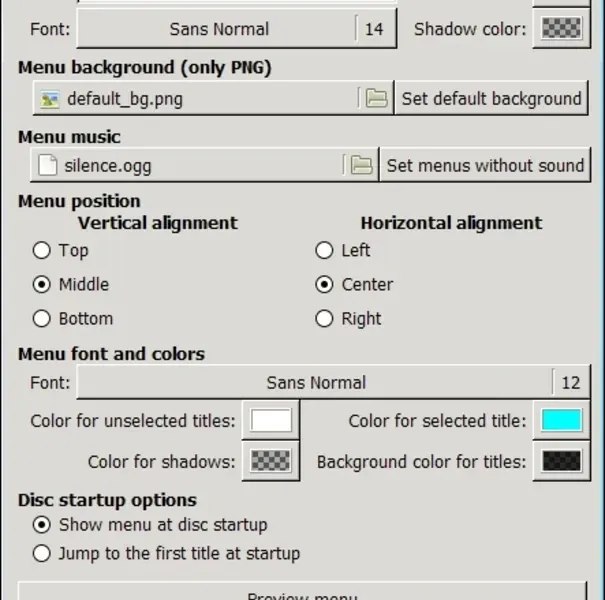Pick color for unselected titles

click(271, 421)
